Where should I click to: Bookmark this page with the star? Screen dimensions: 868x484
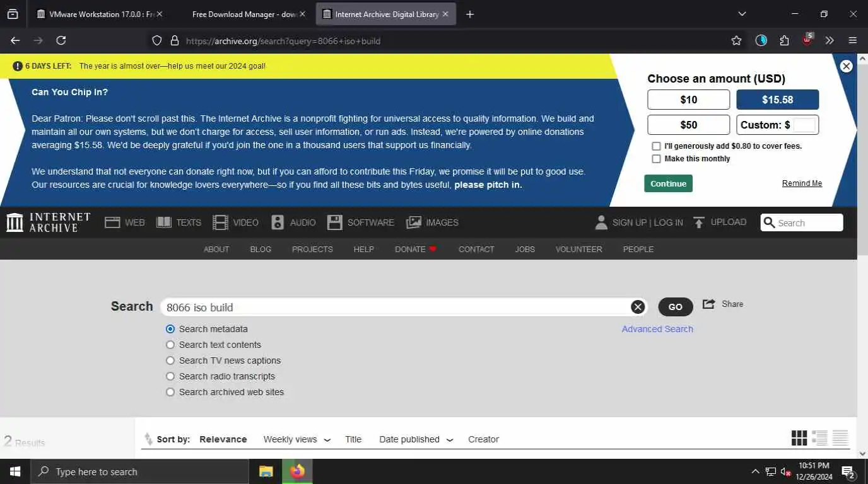[x=736, y=40]
